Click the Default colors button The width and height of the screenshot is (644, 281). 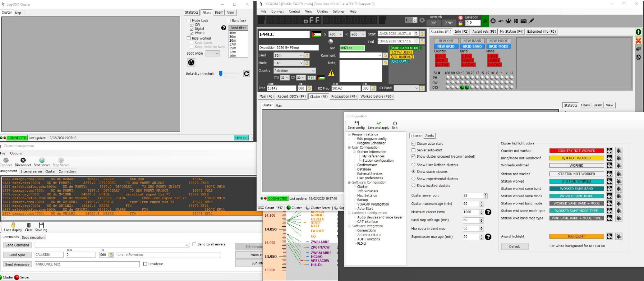515,247
